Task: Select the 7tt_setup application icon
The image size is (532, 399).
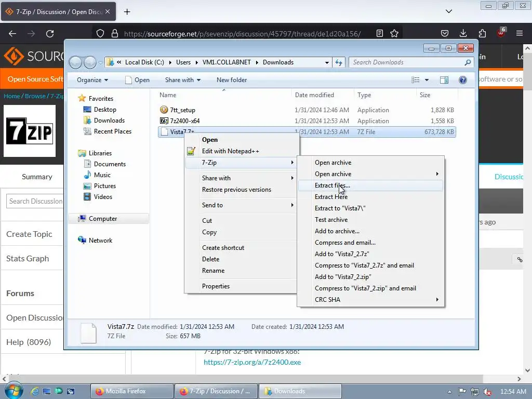Action: [164, 110]
